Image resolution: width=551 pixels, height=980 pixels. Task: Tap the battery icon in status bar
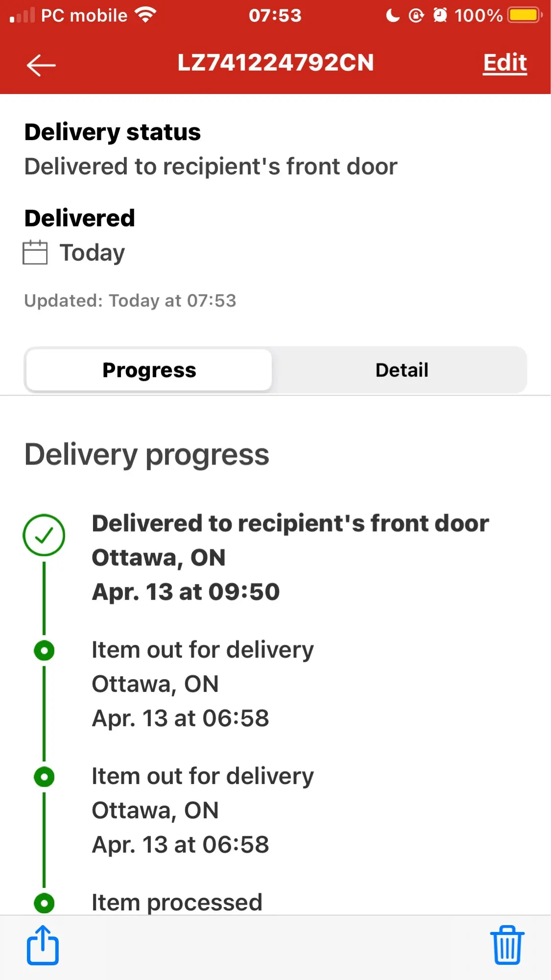[525, 15]
